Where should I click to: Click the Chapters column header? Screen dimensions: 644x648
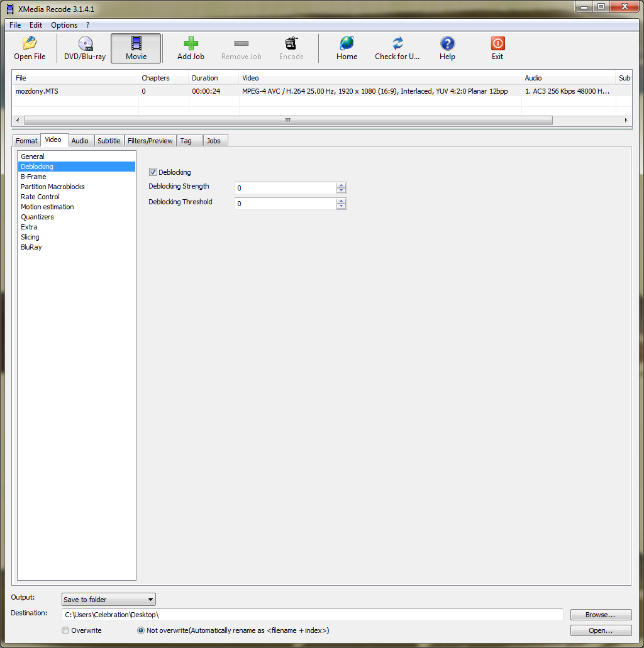164,78
